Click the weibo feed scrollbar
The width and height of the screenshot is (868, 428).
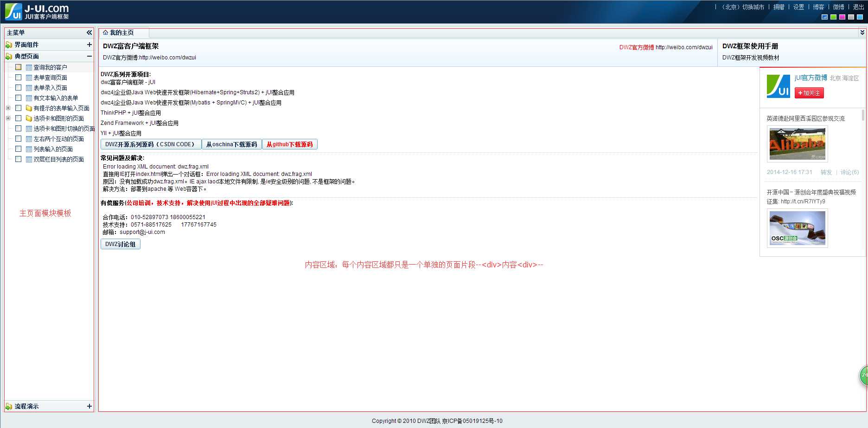(863, 115)
